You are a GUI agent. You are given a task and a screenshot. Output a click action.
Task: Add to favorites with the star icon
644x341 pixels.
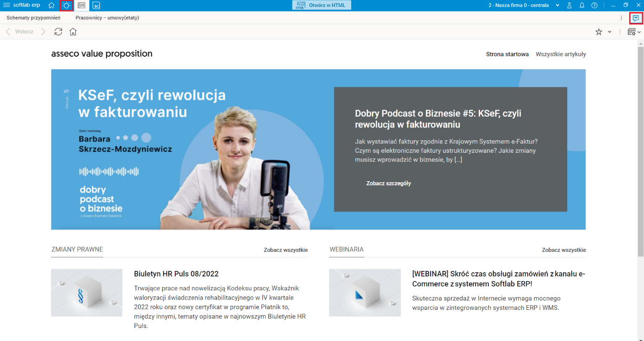click(x=599, y=32)
